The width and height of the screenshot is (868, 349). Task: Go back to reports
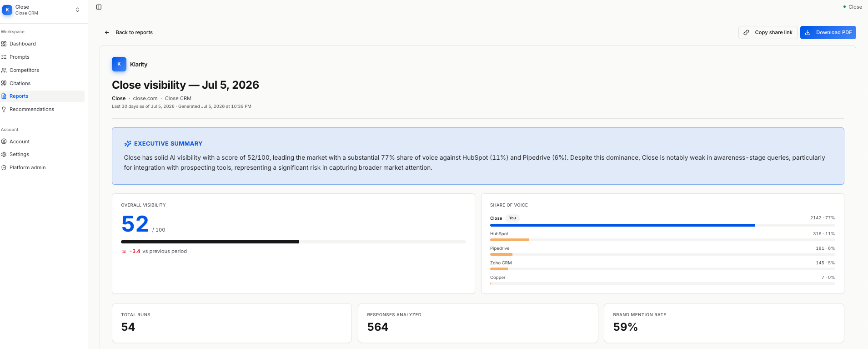coord(129,32)
